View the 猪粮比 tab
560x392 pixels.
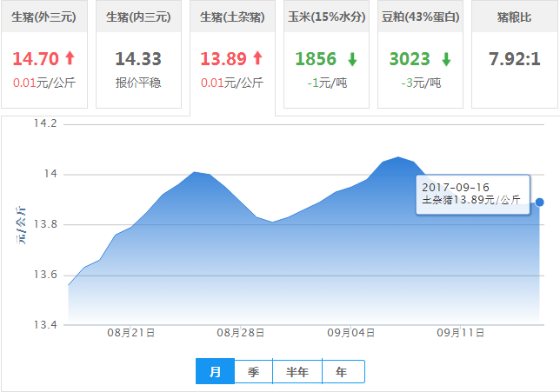514,17
